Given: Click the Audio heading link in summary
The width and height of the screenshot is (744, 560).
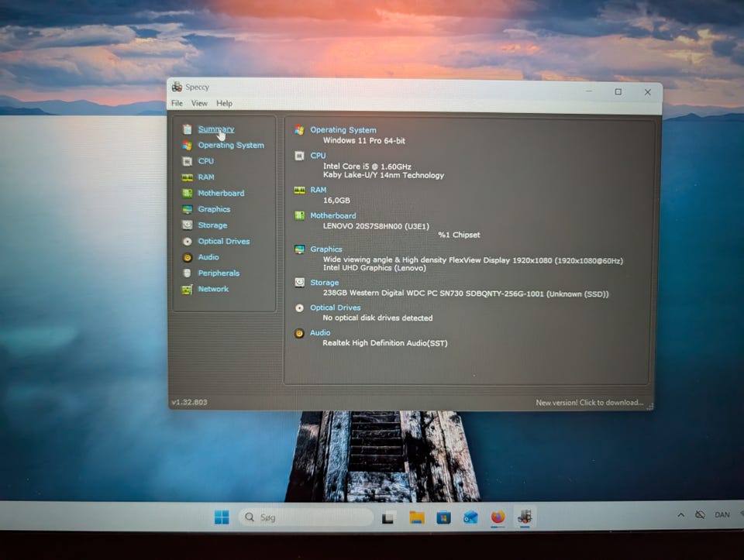Looking at the screenshot, I should pyautogui.click(x=320, y=333).
